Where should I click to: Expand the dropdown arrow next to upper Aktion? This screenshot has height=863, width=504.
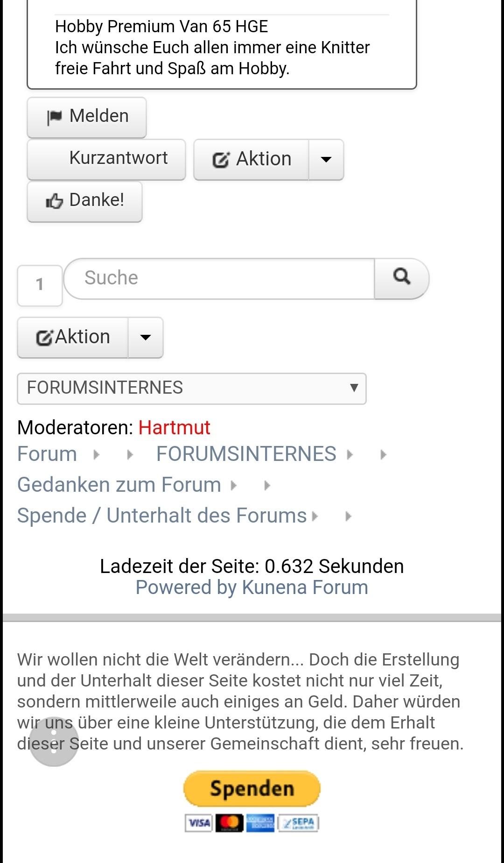tap(326, 159)
